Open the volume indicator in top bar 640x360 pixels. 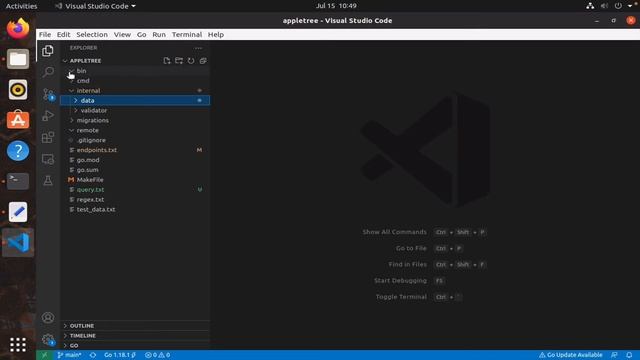click(604, 6)
